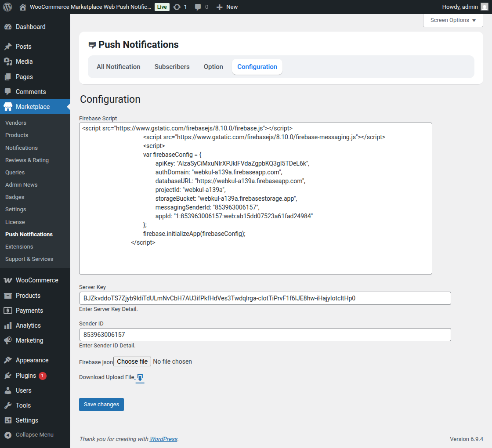Switch to the All Notification tab

(x=119, y=67)
